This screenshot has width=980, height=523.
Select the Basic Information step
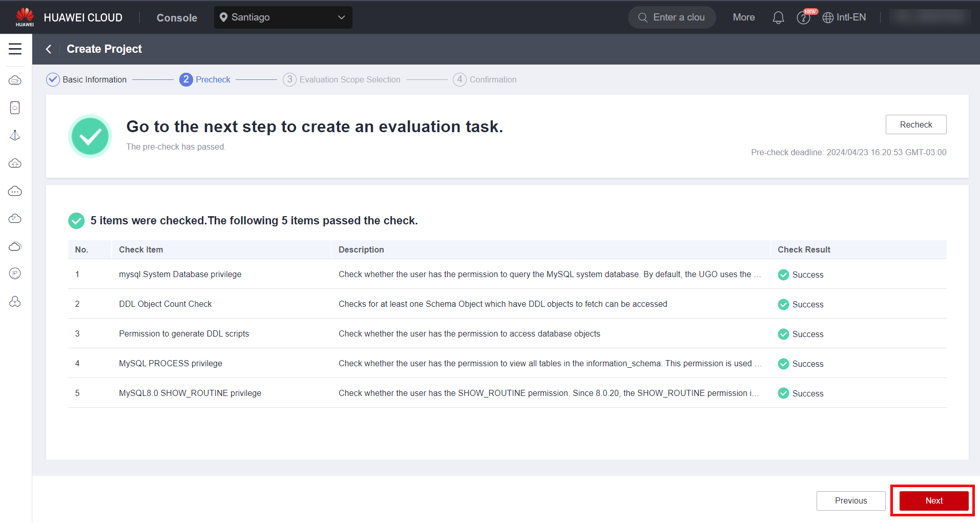pos(87,79)
